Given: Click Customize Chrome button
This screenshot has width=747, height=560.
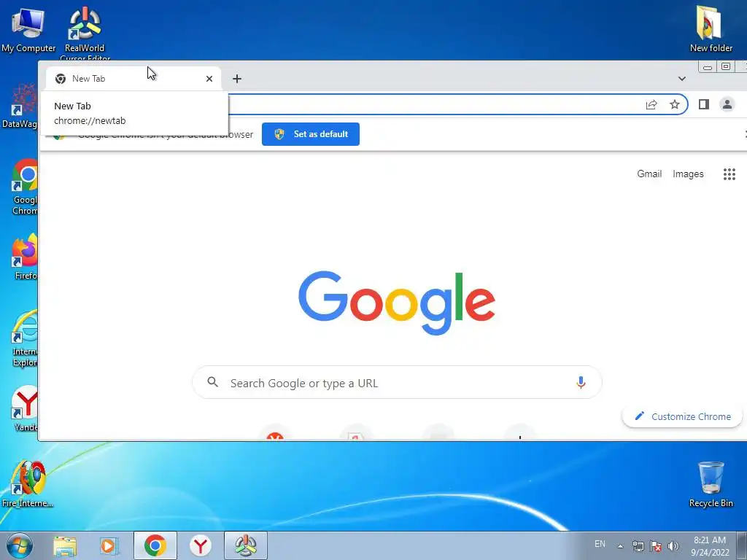Looking at the screenshot, I should tap(682, 416).
